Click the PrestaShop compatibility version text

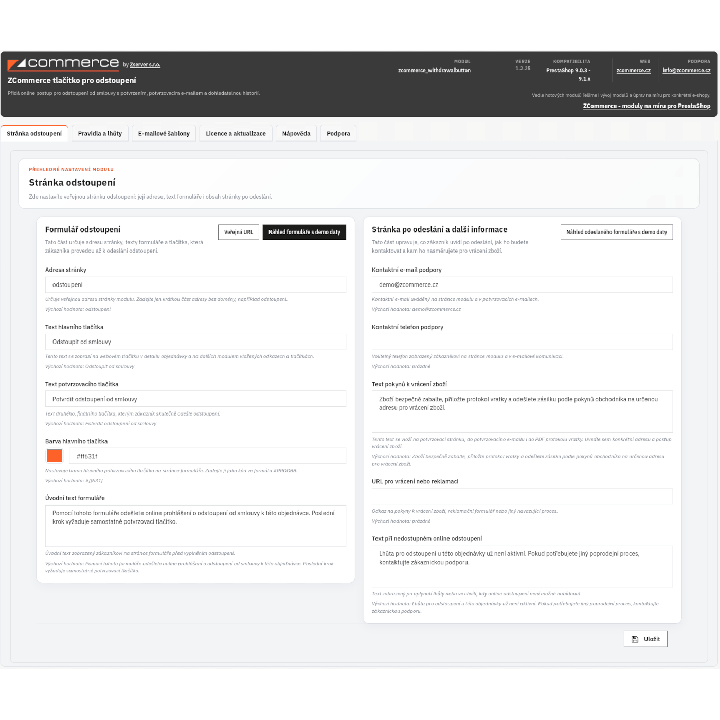pyautogui.click(x=568, y=74)
